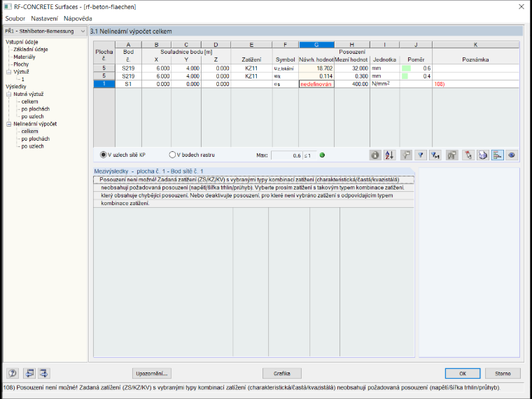Click the Upozornění... button
The width and height of the screenshot is (532, 399).
pyautogui.click(x=152, y=374)
